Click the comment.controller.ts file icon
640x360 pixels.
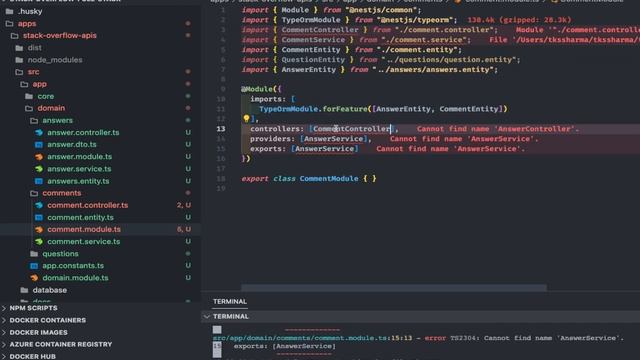point(39,205)
